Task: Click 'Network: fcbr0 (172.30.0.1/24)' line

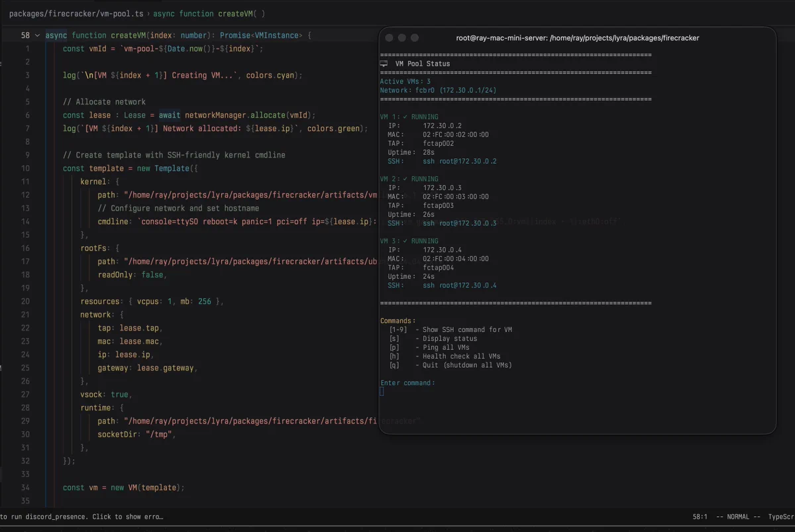Action: tap(438, 90)
